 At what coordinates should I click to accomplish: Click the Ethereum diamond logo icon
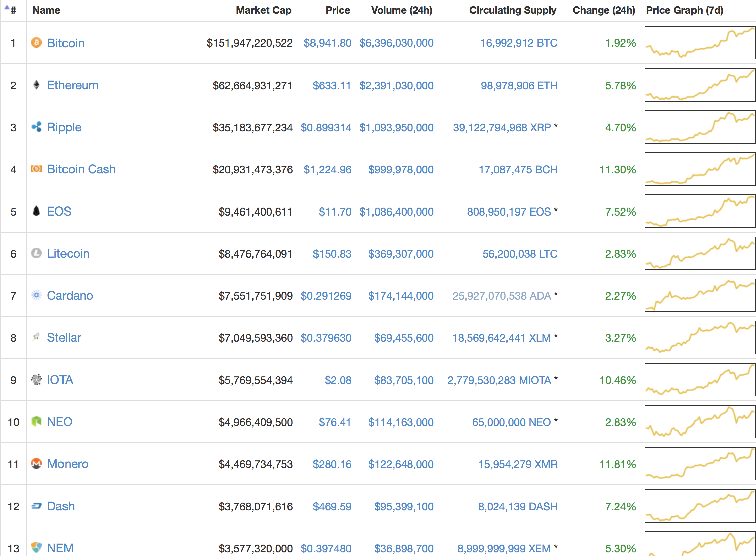click(36, 85)
